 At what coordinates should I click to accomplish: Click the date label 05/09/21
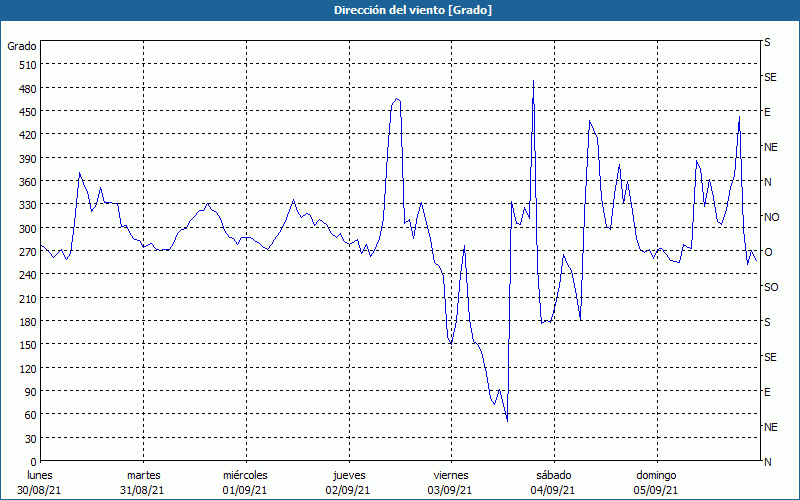click(x=656, y=490)
